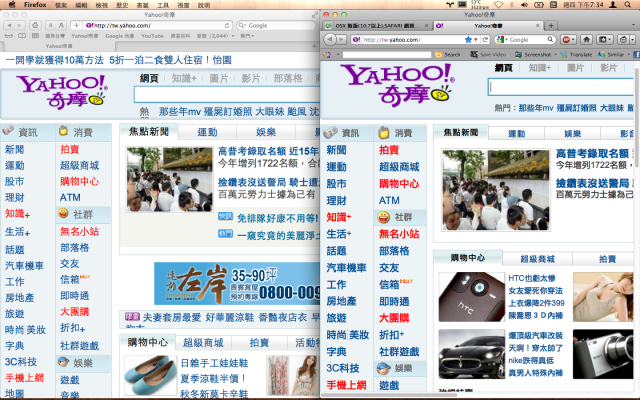Open a new tab in the Firefox window
The width and height of the screenshot is (640, 400).
pyautogui.click(x=551, y=25)
